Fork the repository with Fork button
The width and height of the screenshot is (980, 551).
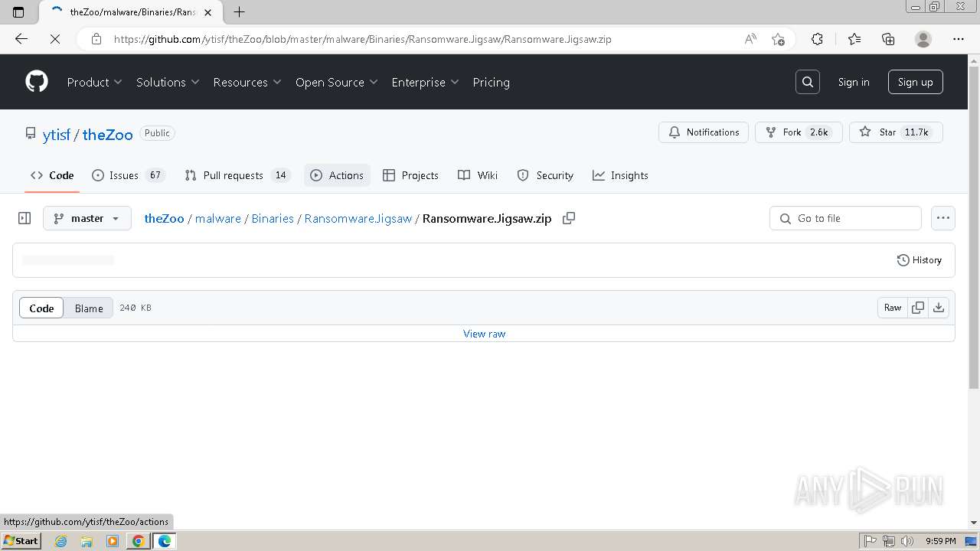coord(799,132)
